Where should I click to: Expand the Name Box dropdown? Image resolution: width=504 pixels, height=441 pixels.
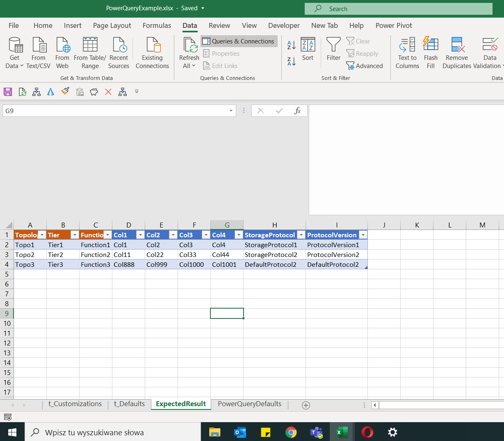[231, 111]
